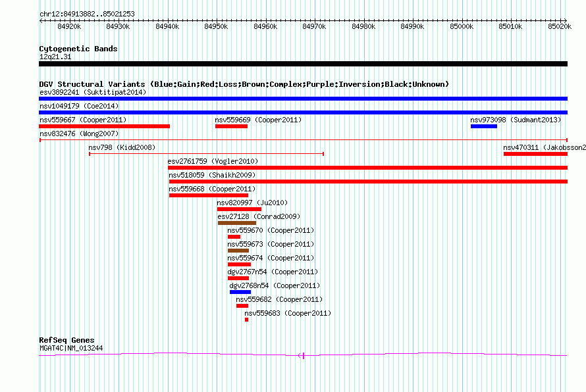Image resolution: width=586 pixels, height=392 pixels.
Task: Click the 84950k scale label
Action: (x=216, y=26)
